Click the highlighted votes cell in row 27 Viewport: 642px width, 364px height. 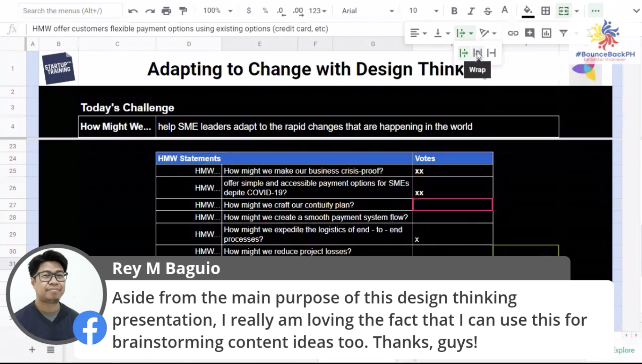coord(453,205)
